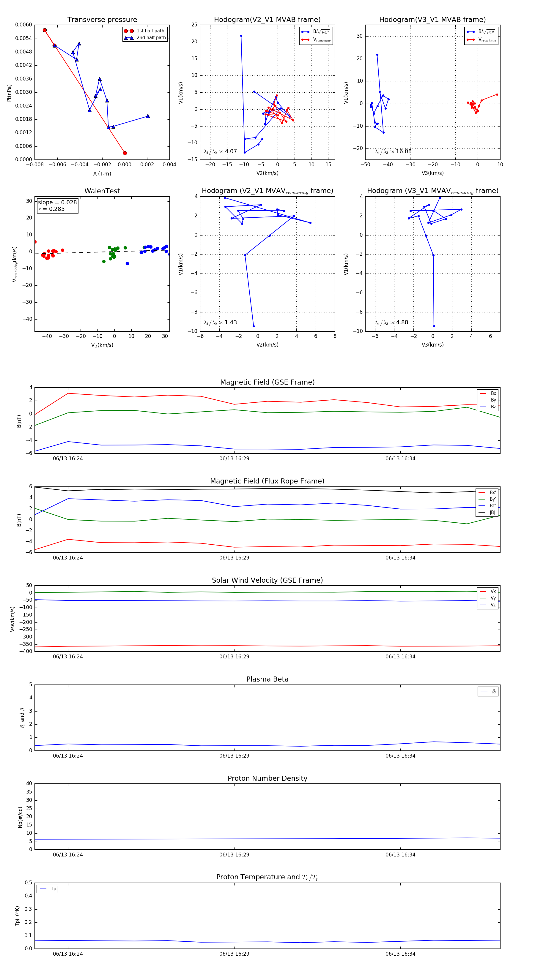Click the "Vsw(km/s)" y-axis label
This screenshot has height=980, width=535.
point(12,619)
